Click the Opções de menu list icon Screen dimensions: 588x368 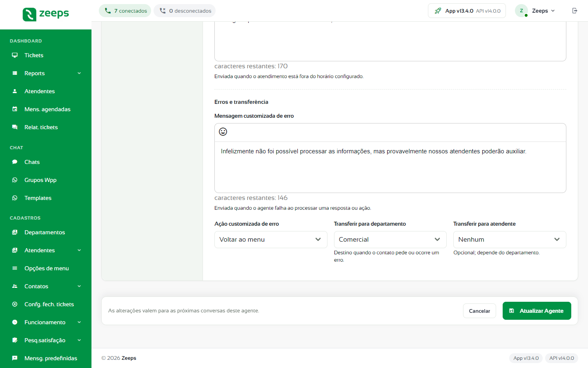[15, 268]
